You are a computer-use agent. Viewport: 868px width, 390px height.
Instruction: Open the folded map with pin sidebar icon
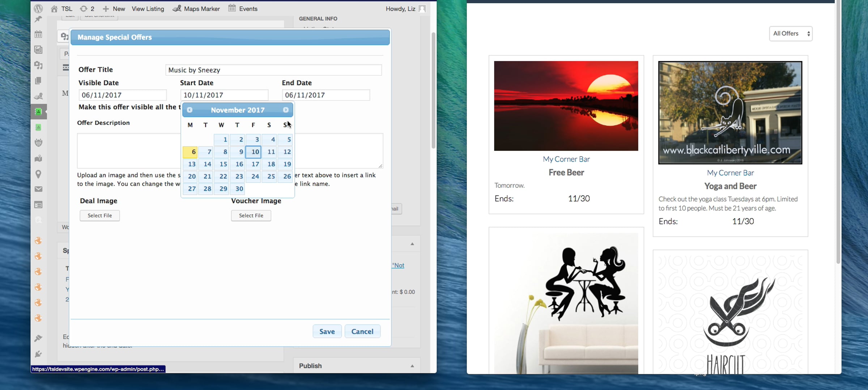pos(38,158)
